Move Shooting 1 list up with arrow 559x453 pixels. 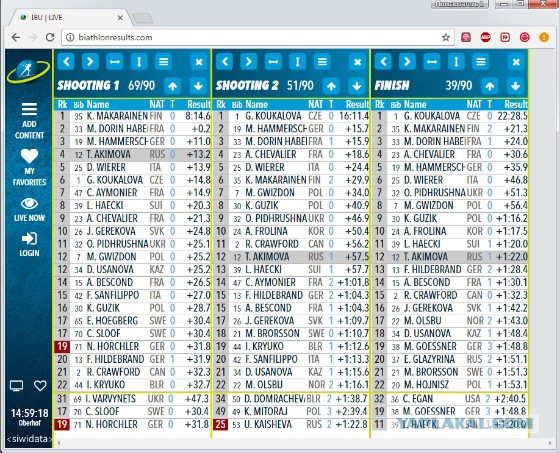click(x=173, y=86)
